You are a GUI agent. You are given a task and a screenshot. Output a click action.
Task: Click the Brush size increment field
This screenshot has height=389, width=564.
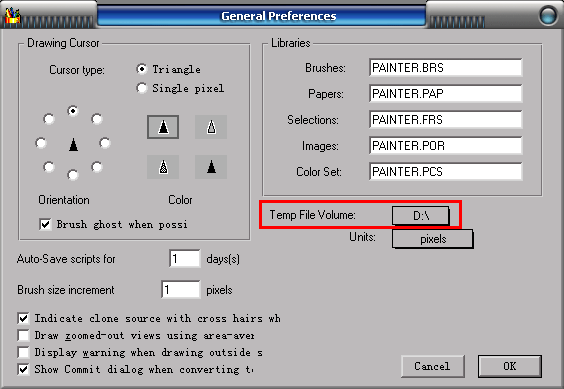tap(181, 289)
